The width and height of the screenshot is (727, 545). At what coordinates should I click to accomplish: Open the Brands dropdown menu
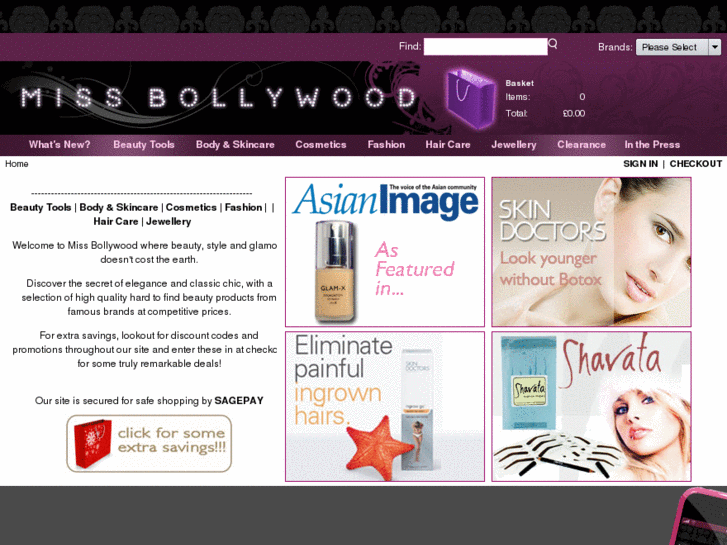pos(678,47)
